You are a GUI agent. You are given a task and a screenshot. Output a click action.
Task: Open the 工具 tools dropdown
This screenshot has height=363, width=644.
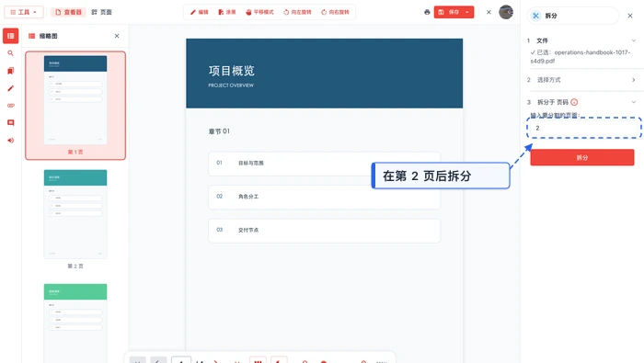click(23, 12)
